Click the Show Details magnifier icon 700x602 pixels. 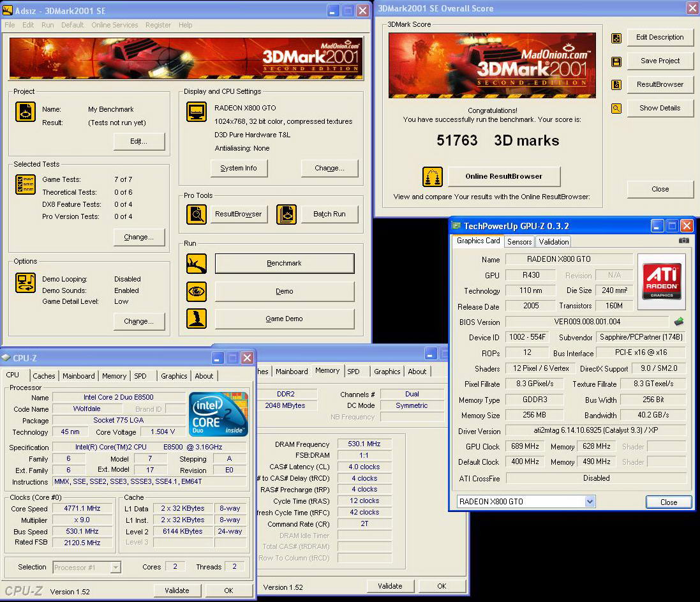tap(616, 109)
